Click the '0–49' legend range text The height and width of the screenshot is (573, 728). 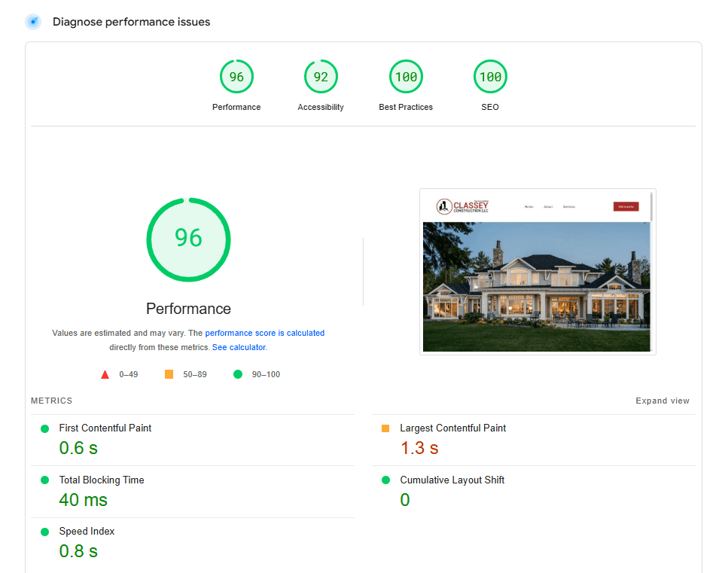coord(129,374)
